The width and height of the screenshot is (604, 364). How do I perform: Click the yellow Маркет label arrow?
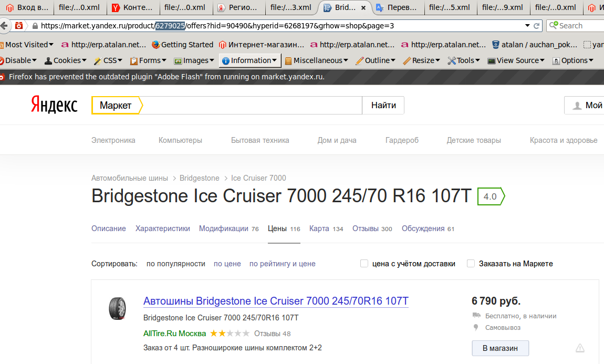coord(117,105)
